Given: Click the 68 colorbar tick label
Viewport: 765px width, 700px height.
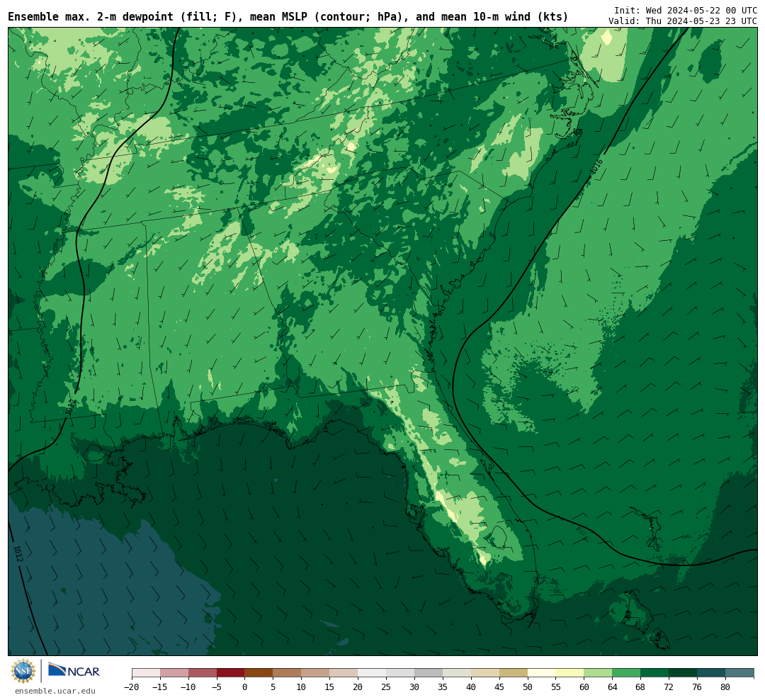Looking at the screenshot, I should click(x=641, y=687).
